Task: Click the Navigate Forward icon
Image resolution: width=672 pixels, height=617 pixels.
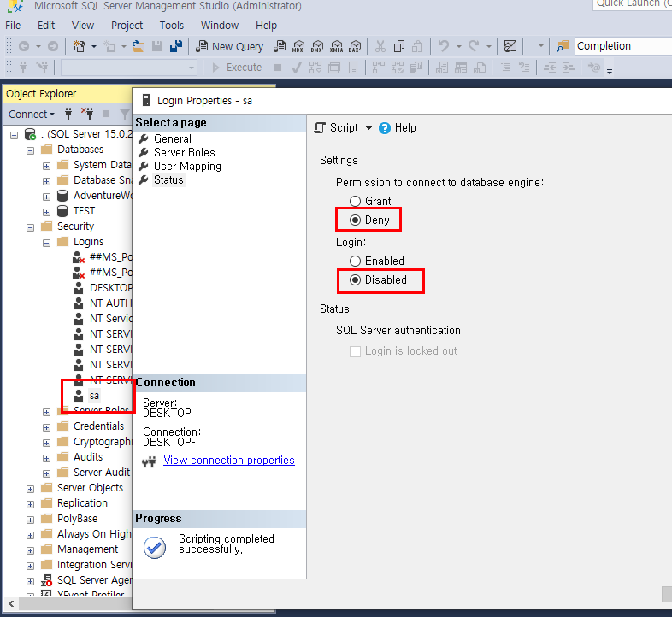Action: coord(53,46)
